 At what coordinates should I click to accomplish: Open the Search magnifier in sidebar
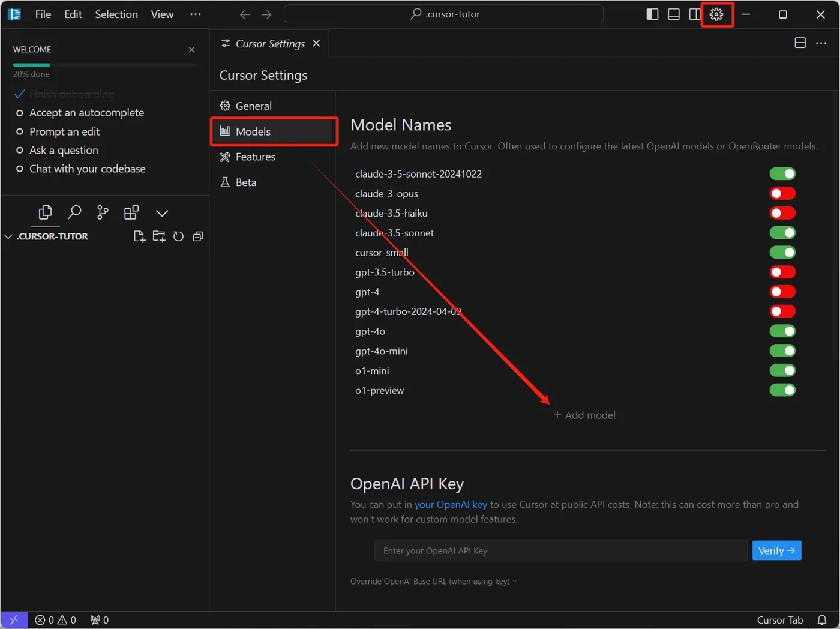[74, 212]
